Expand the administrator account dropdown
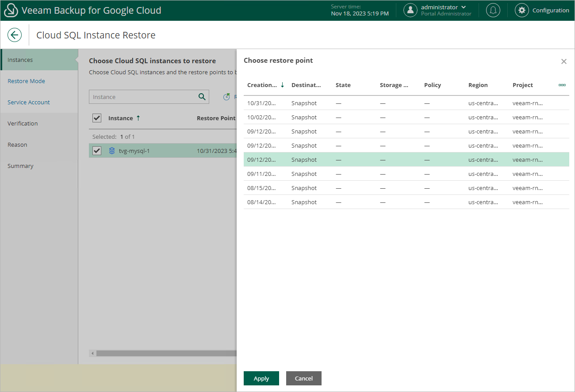The image size is (575, 392). (463, 7)
